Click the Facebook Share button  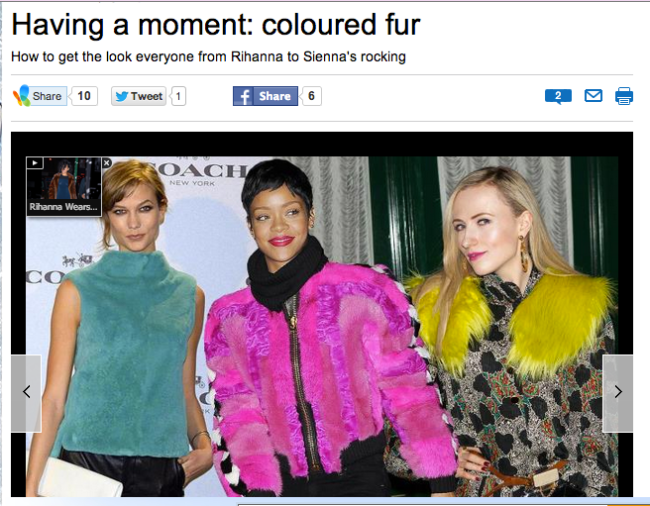click(265, 96)
